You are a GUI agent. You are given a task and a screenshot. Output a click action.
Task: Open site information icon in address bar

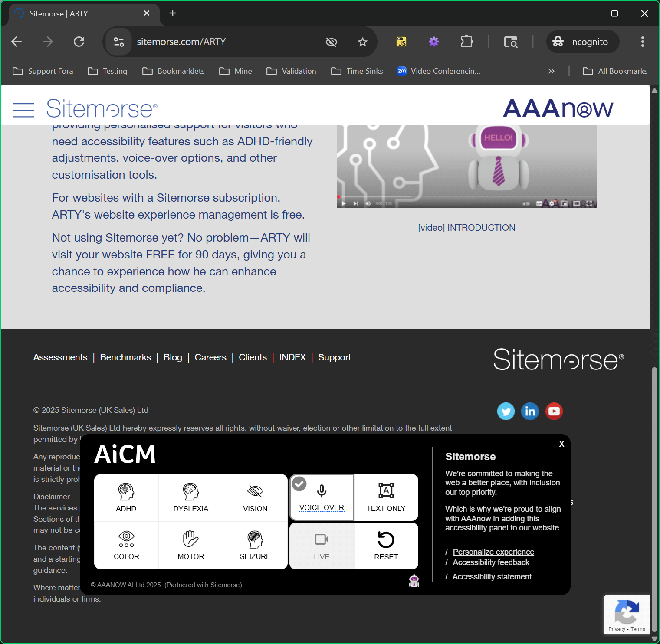(119, 42)
